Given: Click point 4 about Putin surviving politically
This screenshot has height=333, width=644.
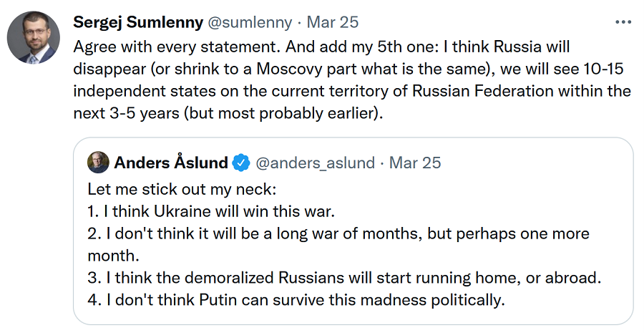Looking at the screenshot, I should 296,300.
